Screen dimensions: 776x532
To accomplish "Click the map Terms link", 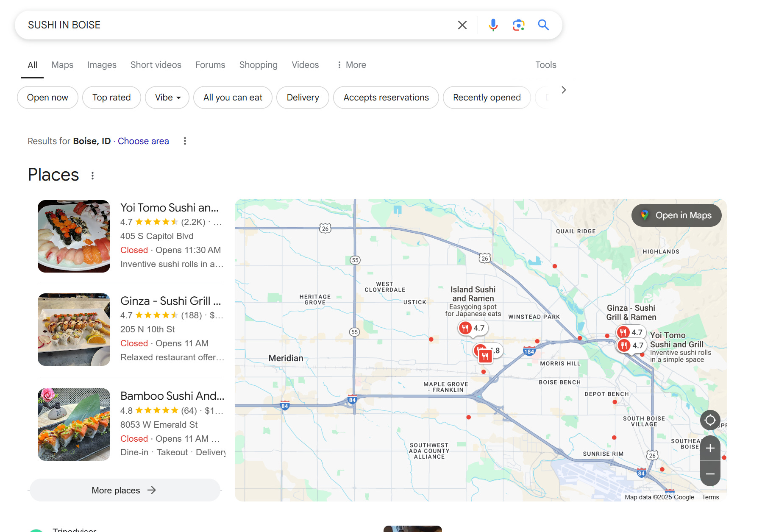I will tap(710, 497).
